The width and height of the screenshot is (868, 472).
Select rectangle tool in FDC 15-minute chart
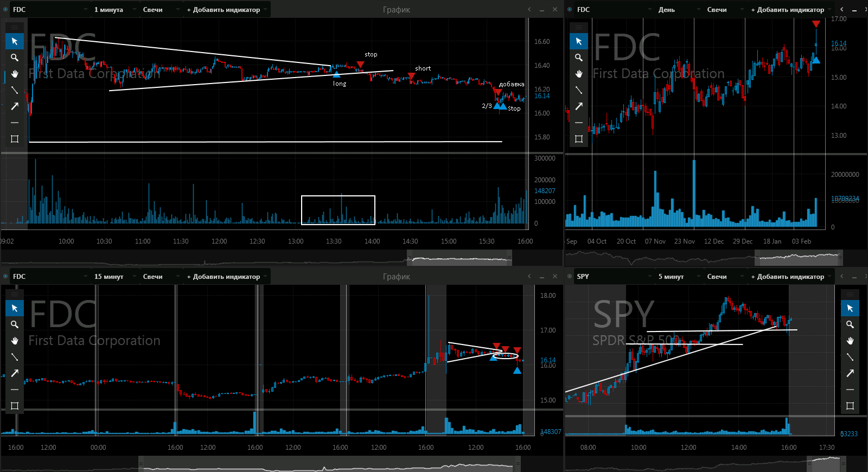click(15, 406)
